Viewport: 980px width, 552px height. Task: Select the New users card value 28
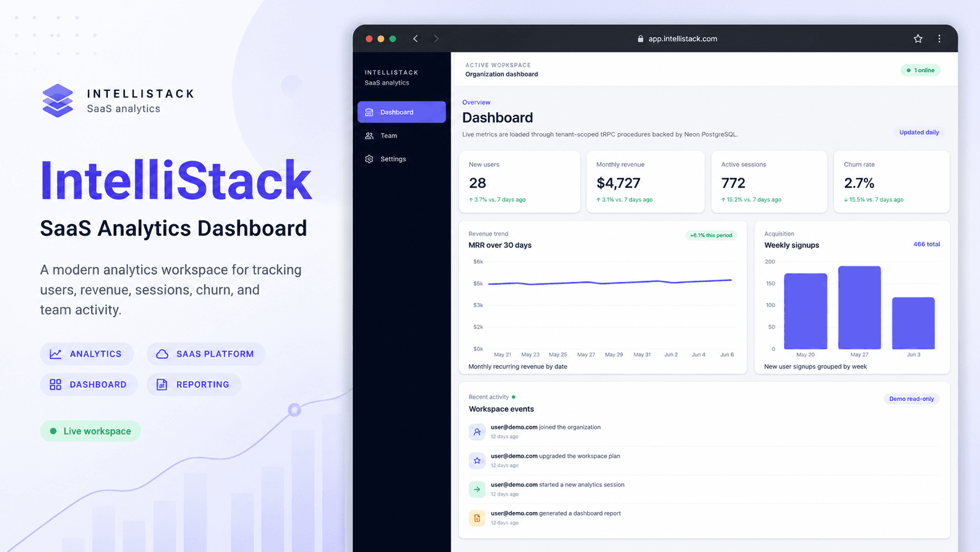[x=478, y=183]
